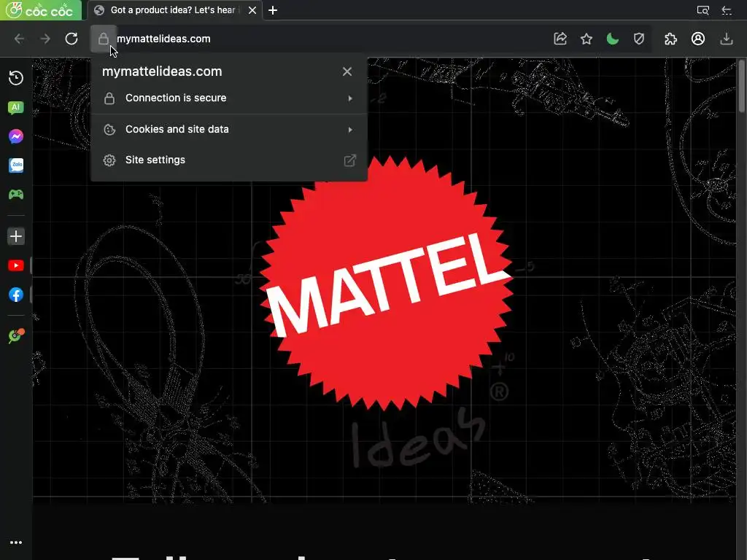The image size is (747, 560).
Task: Click the site info lock icon
Action: point(104,39)
